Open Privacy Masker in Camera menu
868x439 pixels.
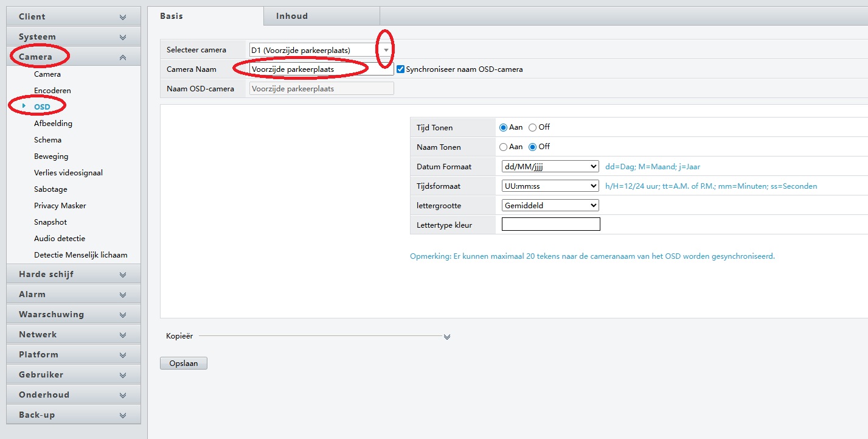click(x=60, y=206)
